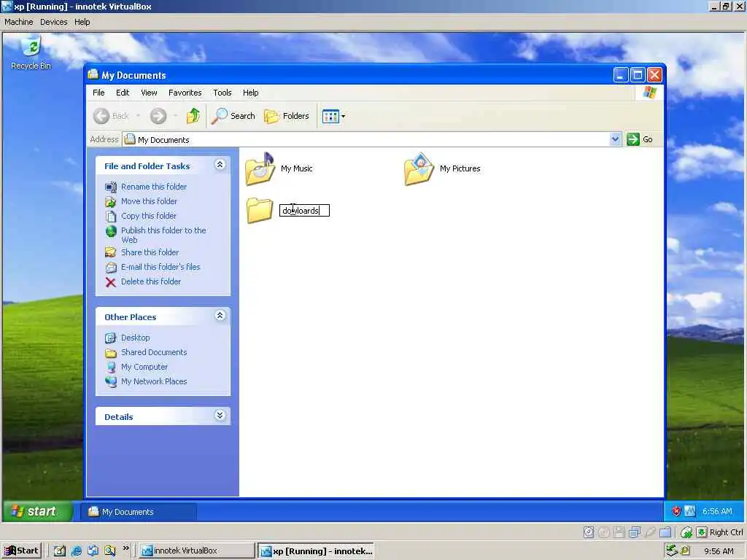Image resolution: width=747 pixels, height=560 pixels.
Task: Open the Tools menu
Action: (222, 93)
